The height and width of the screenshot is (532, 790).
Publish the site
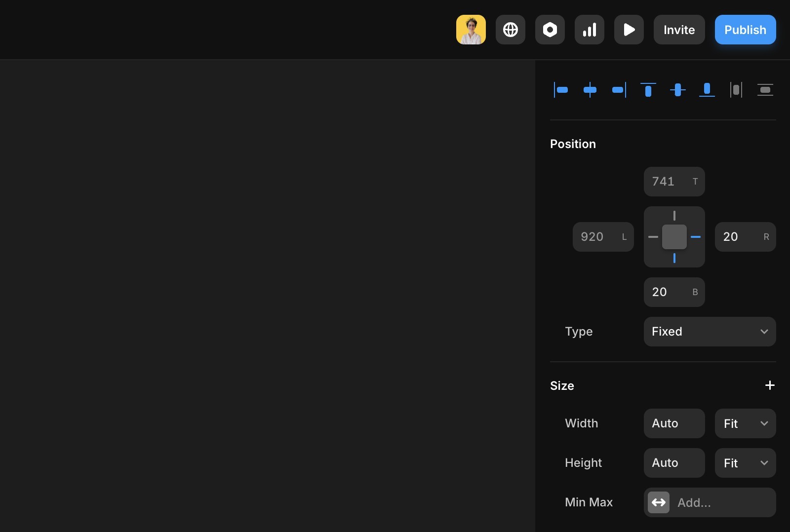[x=746, y=30]
